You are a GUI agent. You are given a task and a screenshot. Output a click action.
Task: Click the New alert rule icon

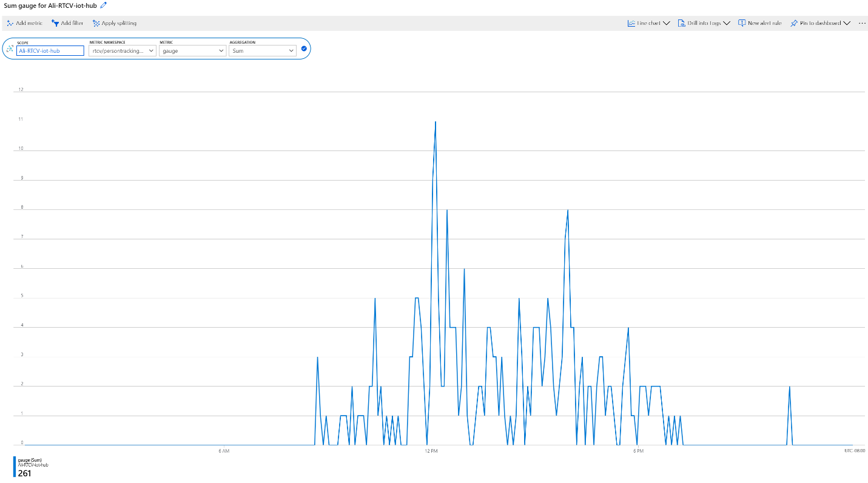click(x=742, y=23)
